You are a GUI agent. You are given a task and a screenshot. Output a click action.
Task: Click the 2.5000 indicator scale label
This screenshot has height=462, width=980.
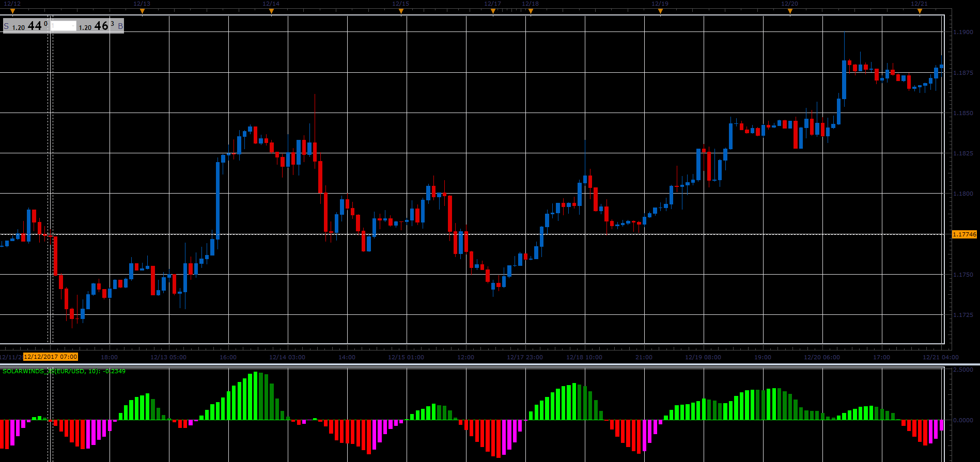click(x=963, y=370)
